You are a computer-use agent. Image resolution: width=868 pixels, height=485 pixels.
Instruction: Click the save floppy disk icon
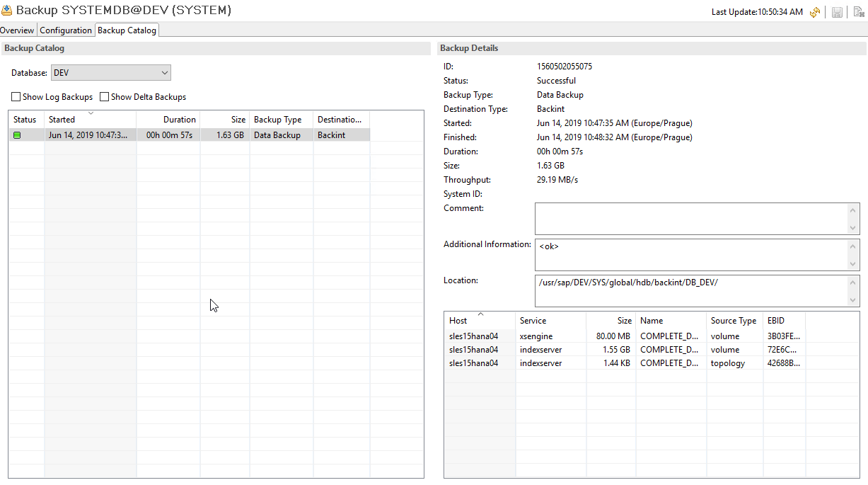click(837, 12)
